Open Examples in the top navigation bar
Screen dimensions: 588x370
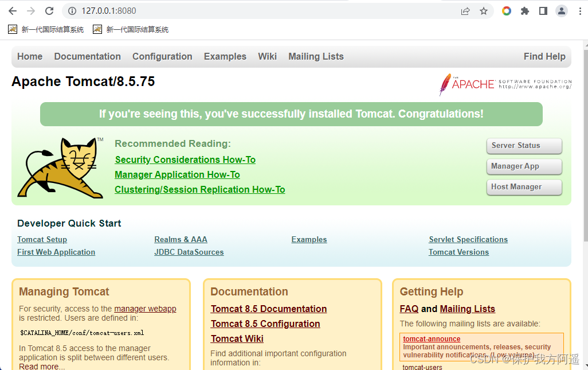[x=225, y=56]
